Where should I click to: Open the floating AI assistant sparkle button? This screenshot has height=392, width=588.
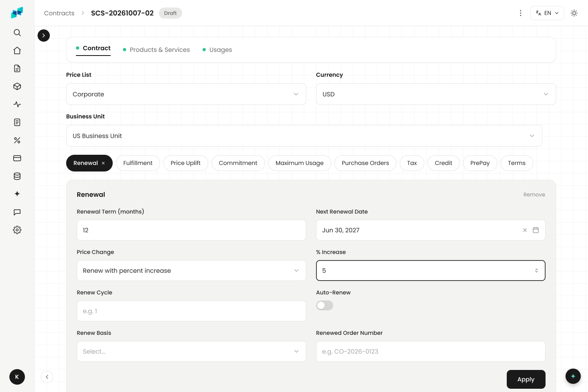tap(573, 376)
